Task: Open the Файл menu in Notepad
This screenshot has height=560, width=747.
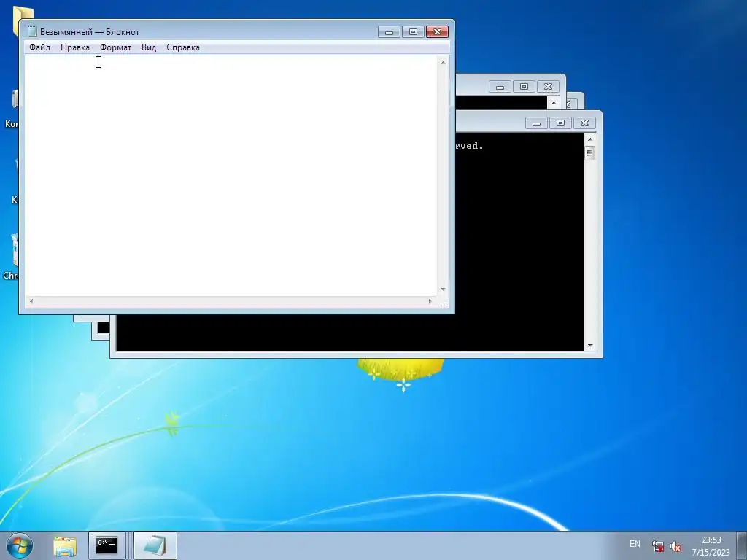Action: click(39, 47)
